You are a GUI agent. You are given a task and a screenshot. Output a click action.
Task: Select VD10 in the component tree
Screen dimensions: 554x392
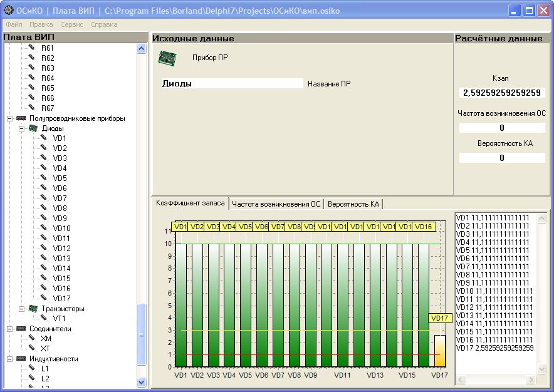(x=61, y=228)
